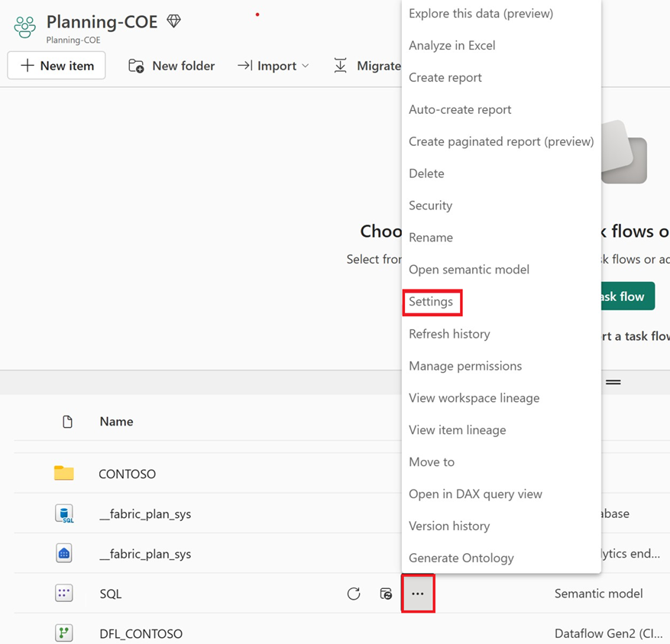Open __fabric_plan_sys analytics endpoint item
The width and height of the screenshot is (670, 644).
[x=145, y=554]
